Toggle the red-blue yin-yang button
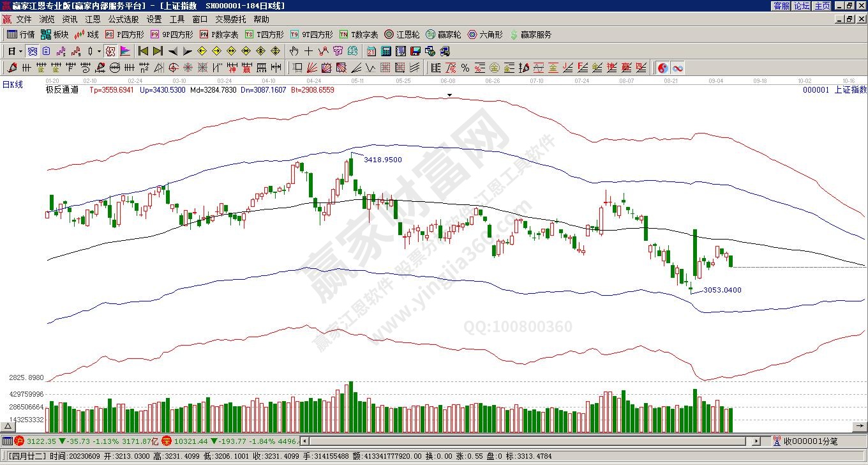This screenshot has width=868, height=465. [x=662, y=68]
